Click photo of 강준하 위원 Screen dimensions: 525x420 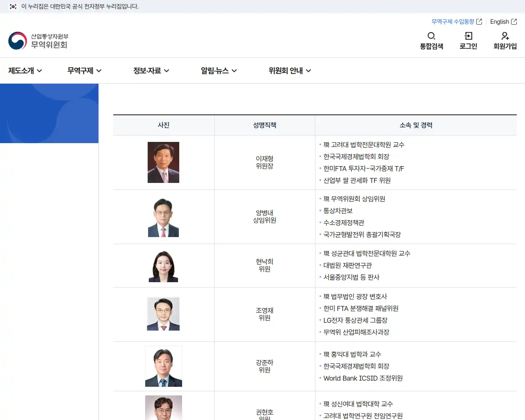(x=164, y=366)
